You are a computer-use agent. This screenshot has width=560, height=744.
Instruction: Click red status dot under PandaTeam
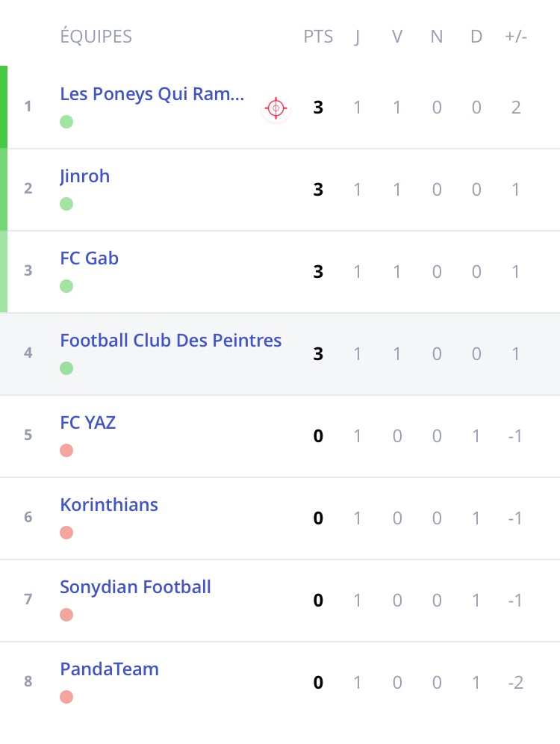(x=66, y=697)
